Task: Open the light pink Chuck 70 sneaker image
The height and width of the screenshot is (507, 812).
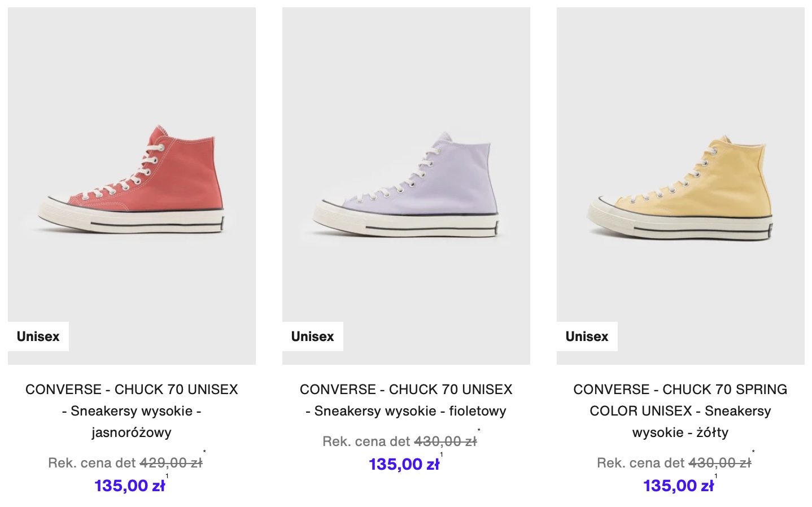Action: tap(132, 186)
